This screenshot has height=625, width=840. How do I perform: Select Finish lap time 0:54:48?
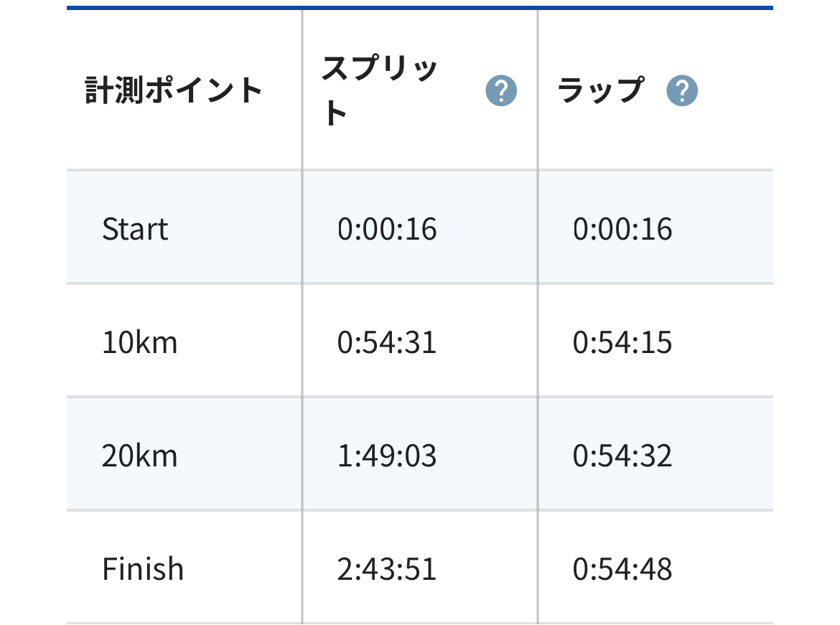coord(622,569)
